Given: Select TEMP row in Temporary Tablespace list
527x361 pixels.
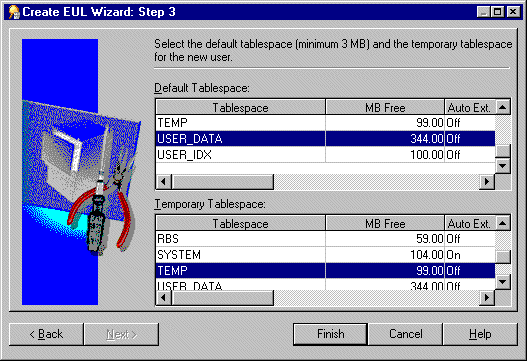Looking at the screenshot, I should pyautogui.click(x=325, y=271).
